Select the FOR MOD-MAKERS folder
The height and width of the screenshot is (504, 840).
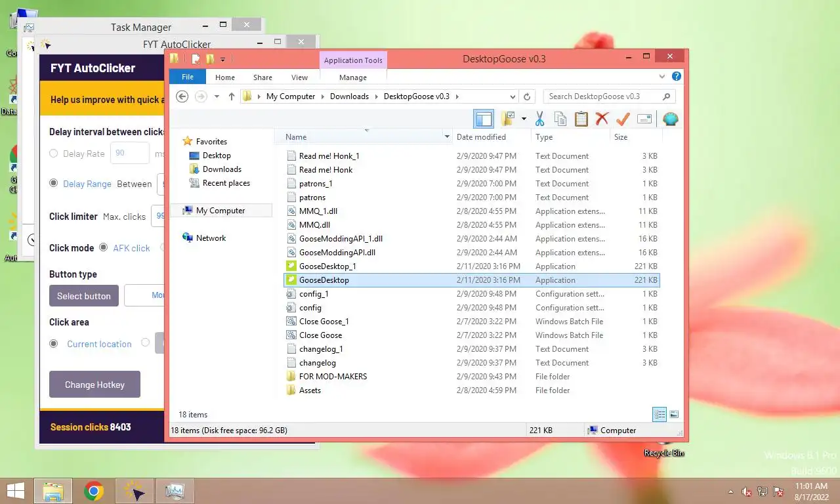point(472,377)
